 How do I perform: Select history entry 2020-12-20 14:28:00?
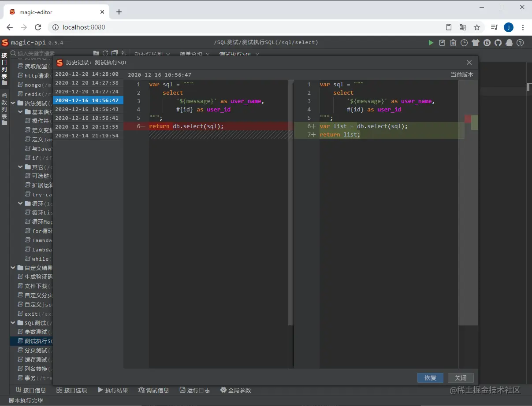pos(88,74)
